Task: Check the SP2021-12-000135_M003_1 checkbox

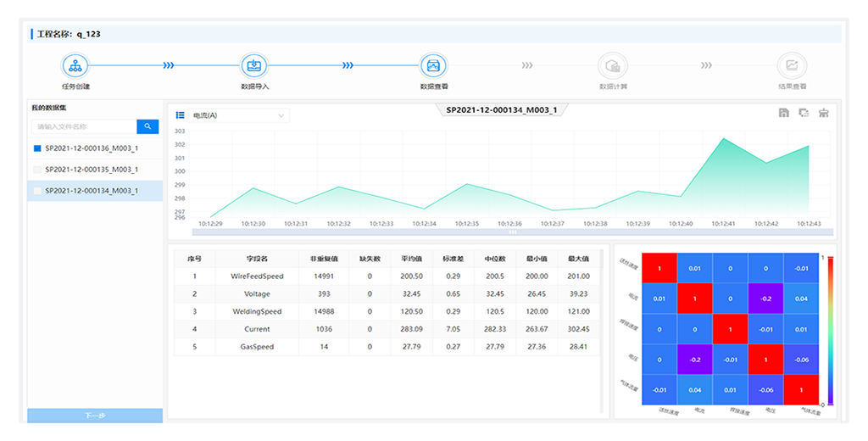Action: [37, 170]
